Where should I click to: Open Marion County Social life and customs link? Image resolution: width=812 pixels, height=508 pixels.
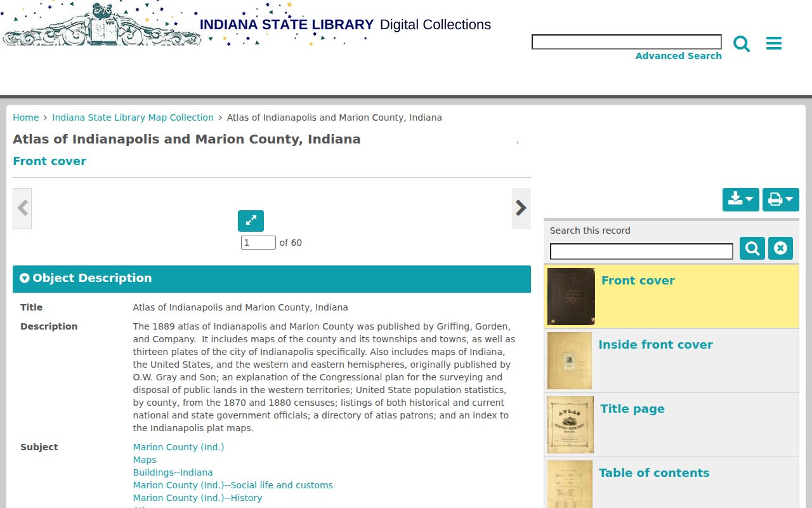coord(233,485)
